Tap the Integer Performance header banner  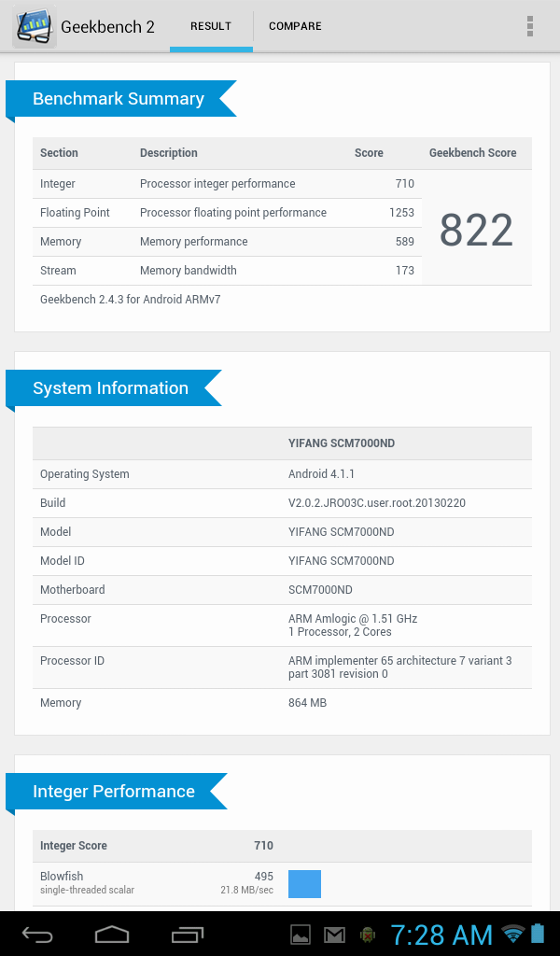click(114, 792)
